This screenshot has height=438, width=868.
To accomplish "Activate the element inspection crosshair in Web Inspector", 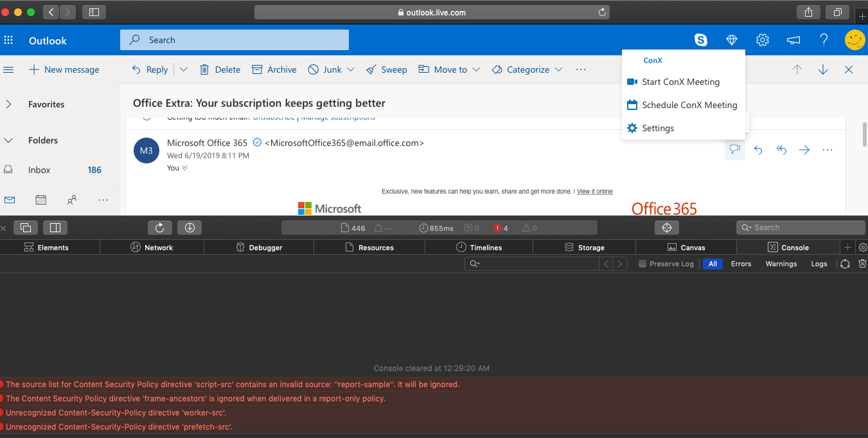I will [666, 227].
